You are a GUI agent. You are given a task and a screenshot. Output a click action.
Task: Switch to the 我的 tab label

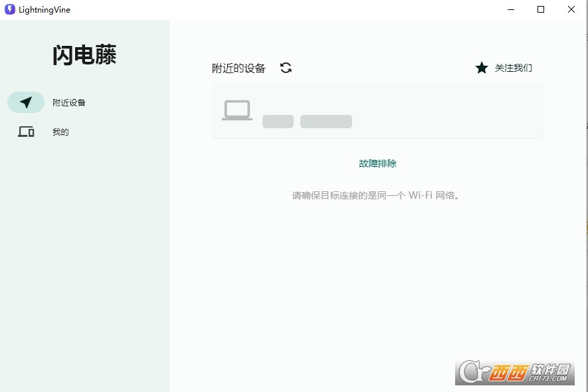coord(60,132)
